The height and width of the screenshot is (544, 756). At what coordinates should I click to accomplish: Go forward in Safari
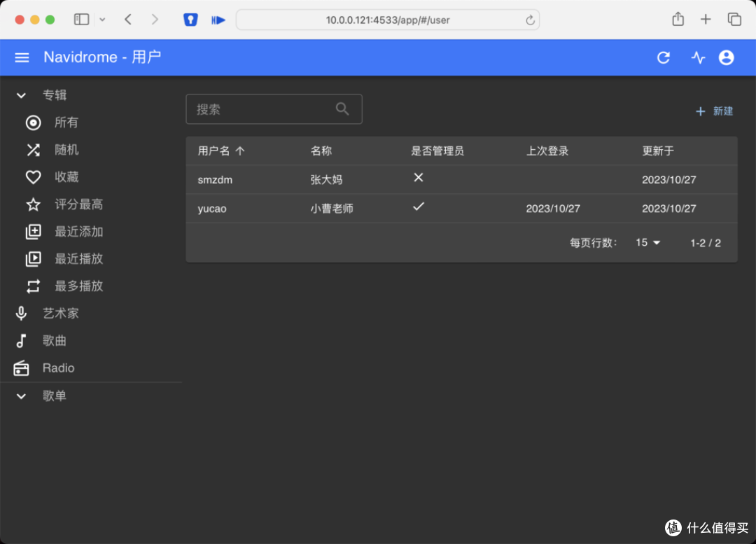click(x=155, y=20)
